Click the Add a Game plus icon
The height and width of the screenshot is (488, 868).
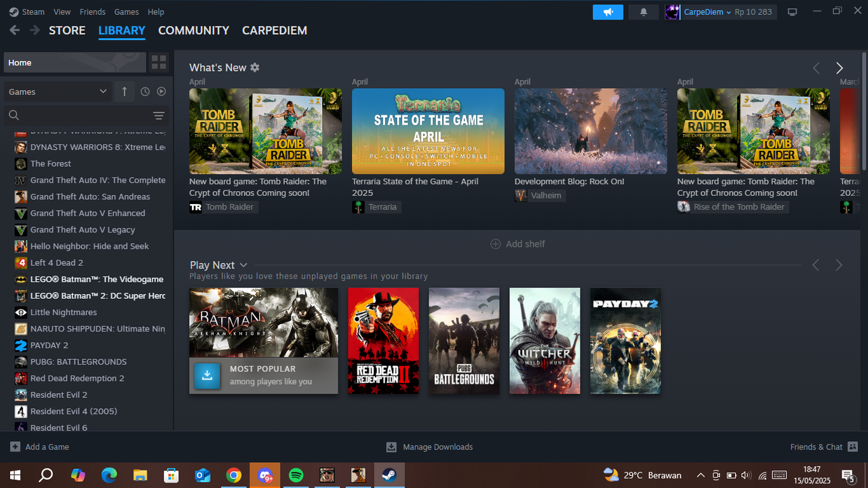tap(15, 447)
